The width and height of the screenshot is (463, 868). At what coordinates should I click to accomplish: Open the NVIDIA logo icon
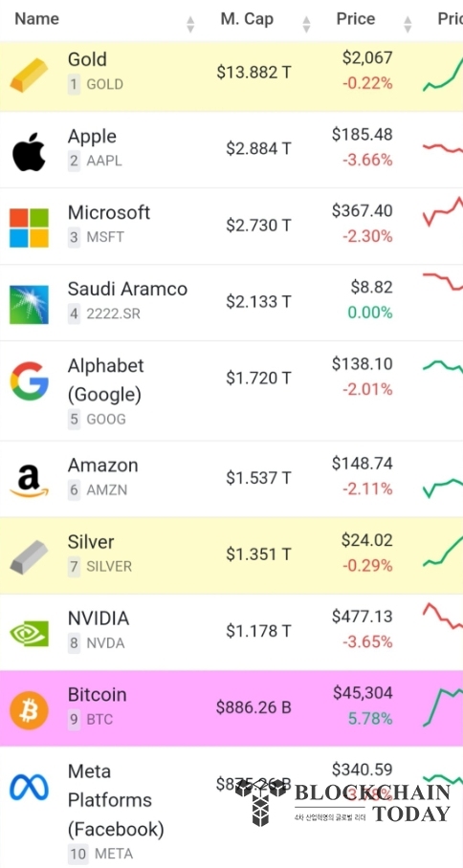(x=29, y=633)
